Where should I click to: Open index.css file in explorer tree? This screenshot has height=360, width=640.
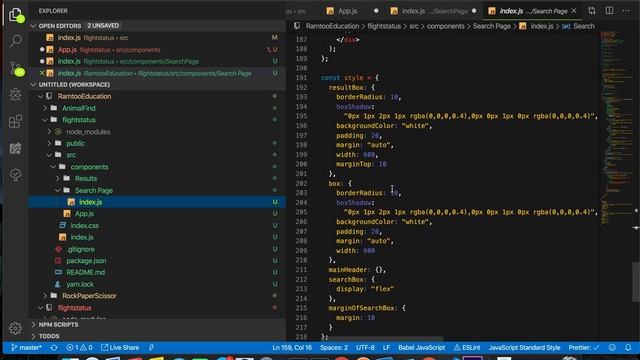click(157, 226)
